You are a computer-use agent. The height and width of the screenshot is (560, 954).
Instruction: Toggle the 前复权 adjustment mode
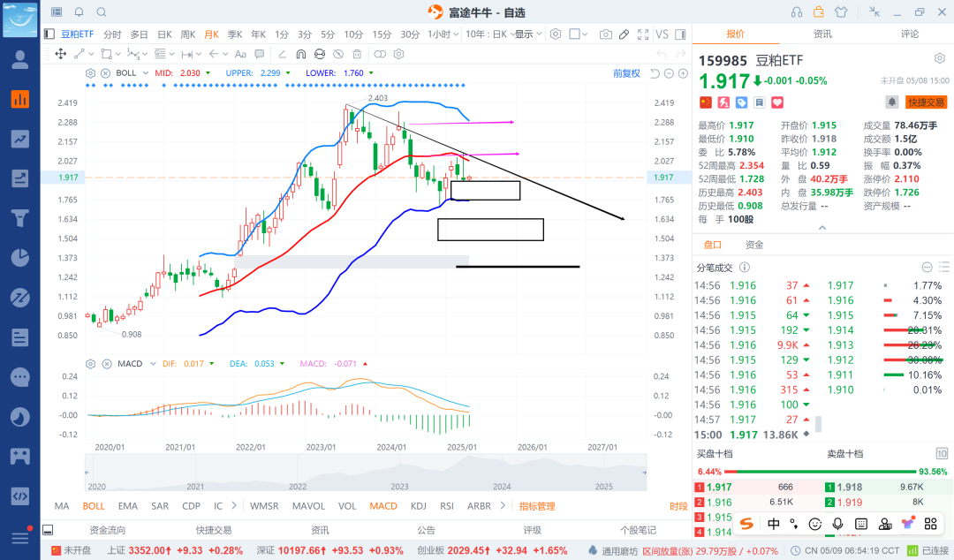tap(626, 73)
